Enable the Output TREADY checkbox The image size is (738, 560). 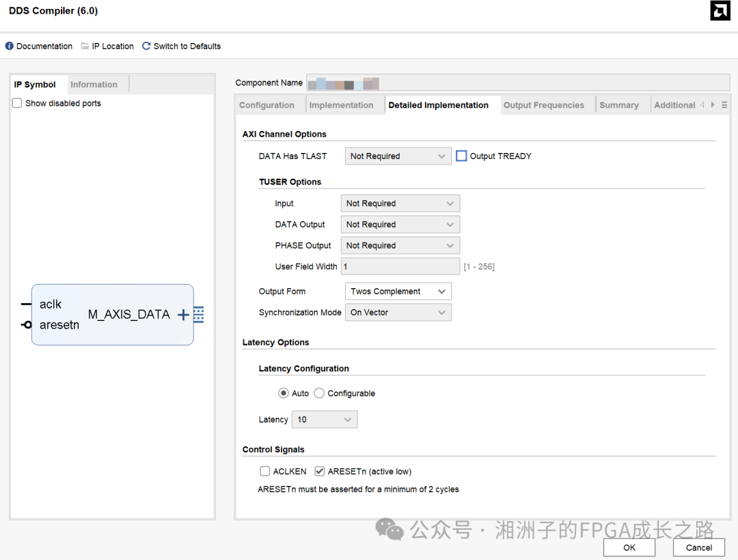coord(461,156)
